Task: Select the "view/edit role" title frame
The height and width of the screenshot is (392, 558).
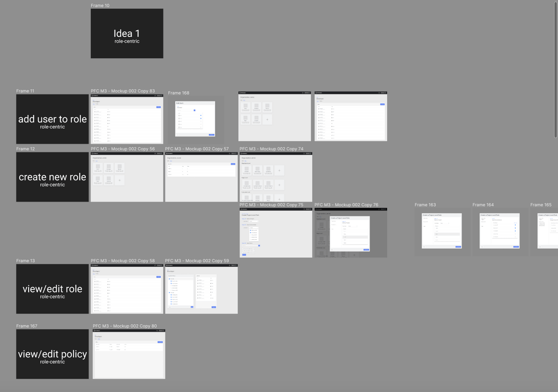Action: point(53,289)
